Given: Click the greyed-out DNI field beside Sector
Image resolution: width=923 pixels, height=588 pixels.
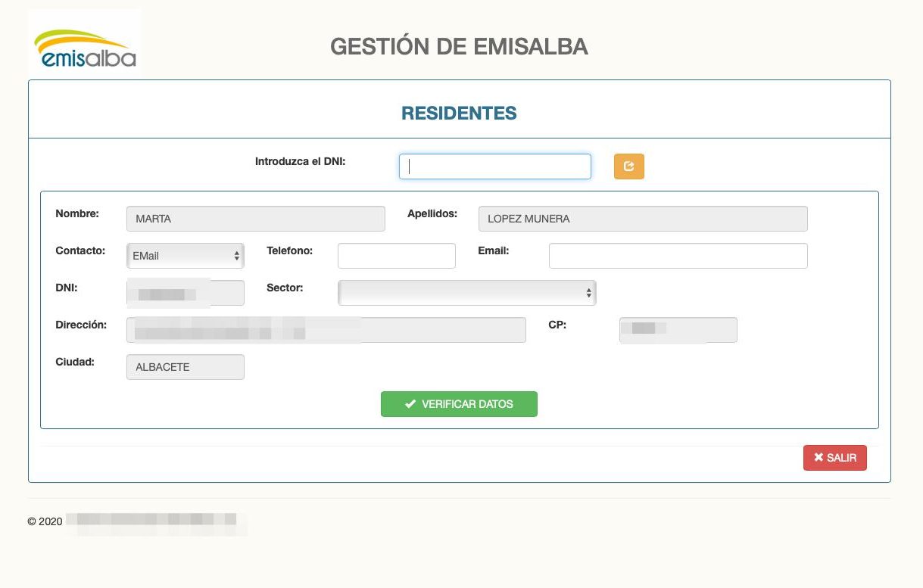Looking at the screenshot, I should click(185, 293).
